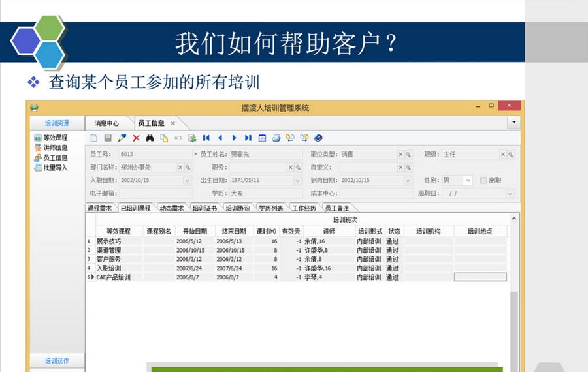This screenshot has width=588, height=372.
Task: Click the printer icon in toolbar
Action: click(276, 138)
